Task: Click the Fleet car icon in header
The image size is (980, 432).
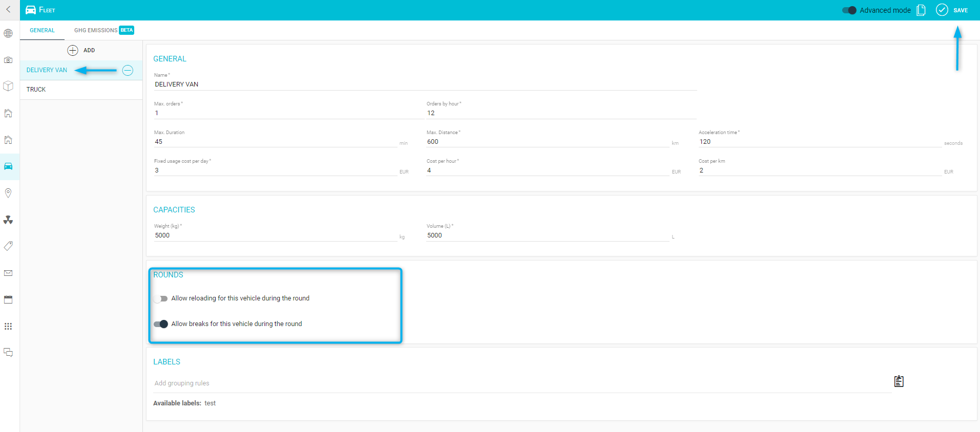Action: click(x=31, y=10)
